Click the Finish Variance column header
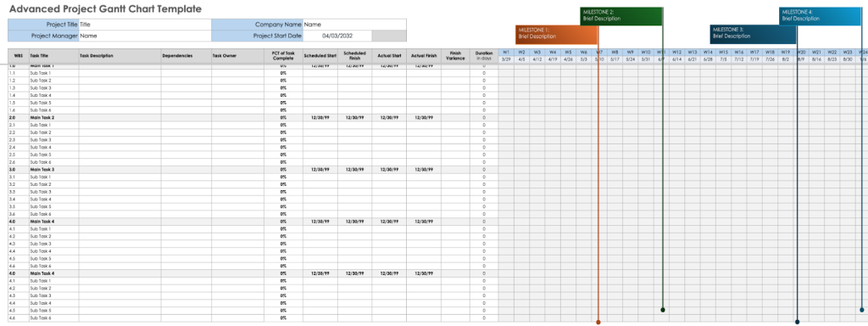The width and height of the screenshot is (868, 326). click(x=455, y=56)
